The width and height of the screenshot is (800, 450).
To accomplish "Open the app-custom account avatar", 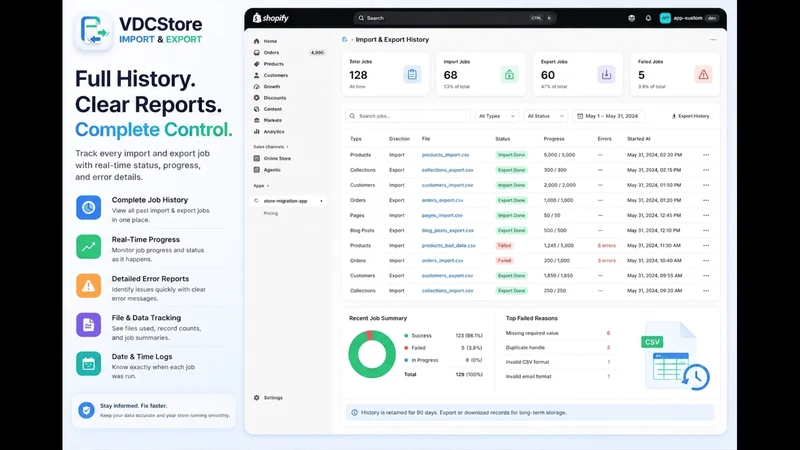I will coord(665,18).
